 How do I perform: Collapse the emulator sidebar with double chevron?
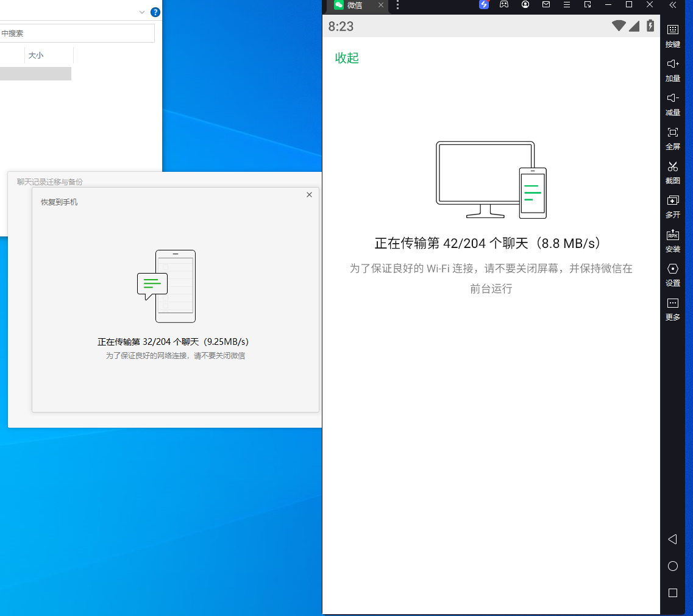[672, 5]
